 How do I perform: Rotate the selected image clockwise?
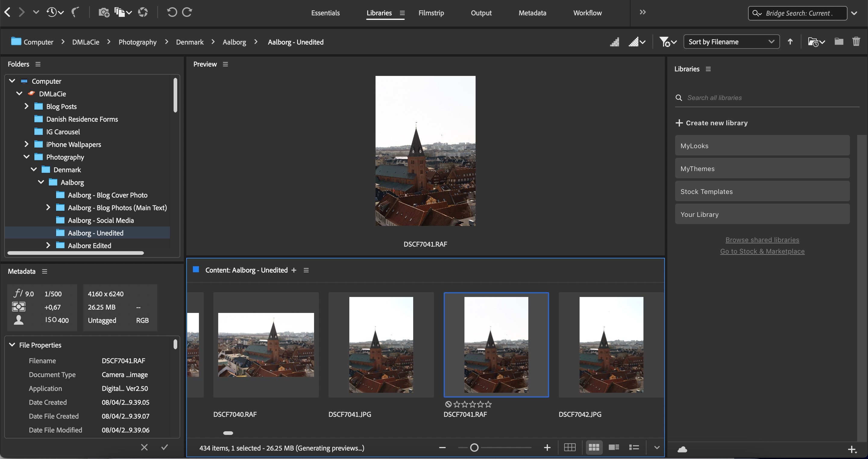(186, 12)
